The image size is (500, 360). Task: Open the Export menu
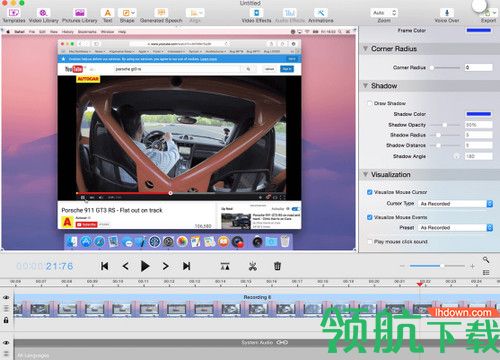(488, 15)
